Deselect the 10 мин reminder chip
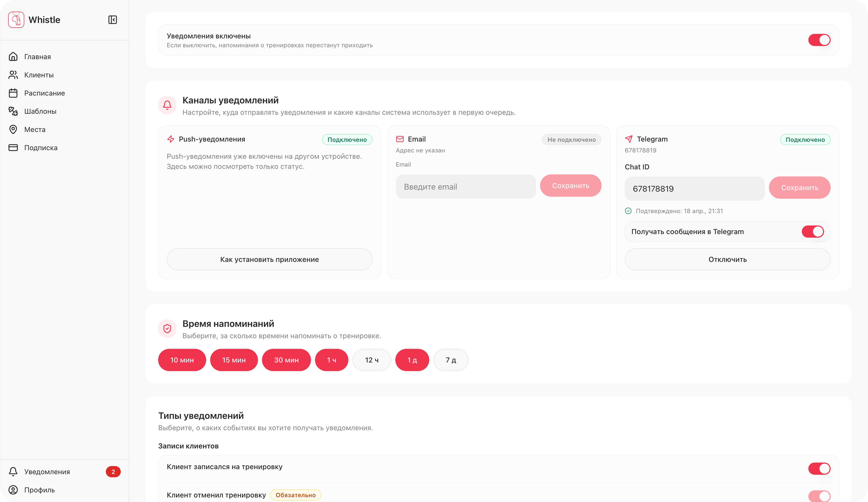 tap(182, 360)
